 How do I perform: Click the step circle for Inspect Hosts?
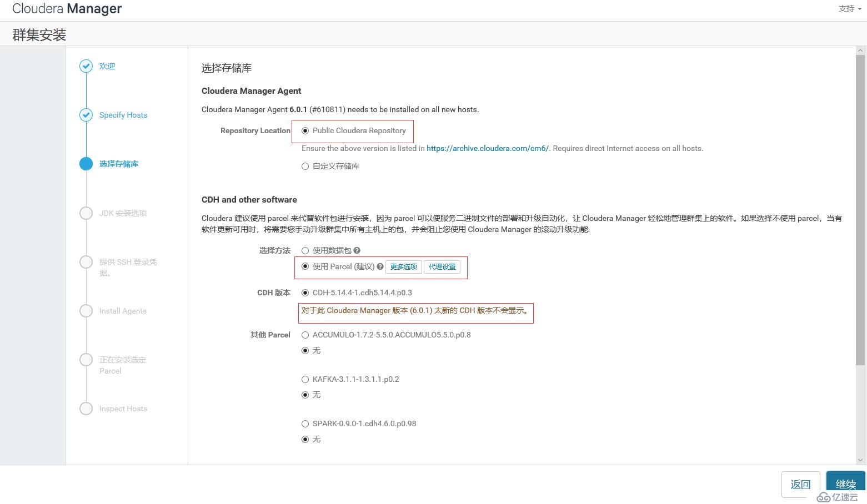coord(86,409)
